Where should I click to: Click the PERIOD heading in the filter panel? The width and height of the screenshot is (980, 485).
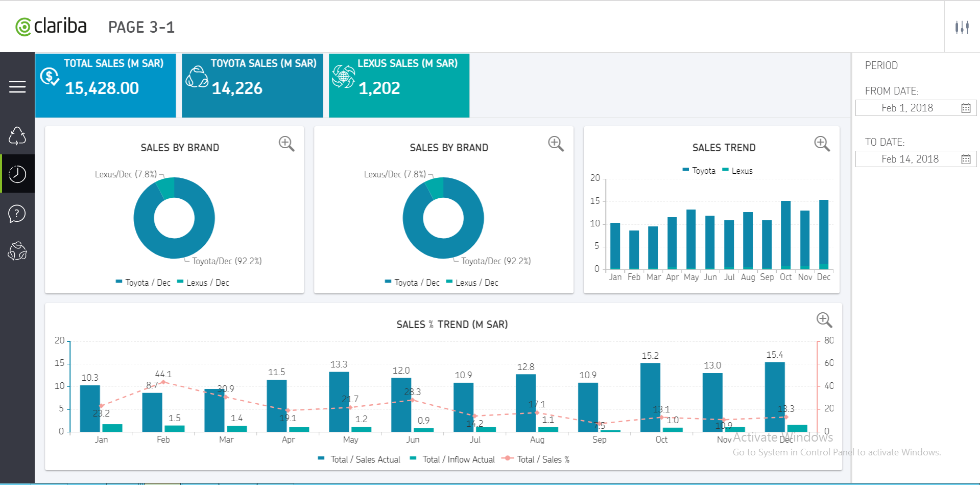881,65
